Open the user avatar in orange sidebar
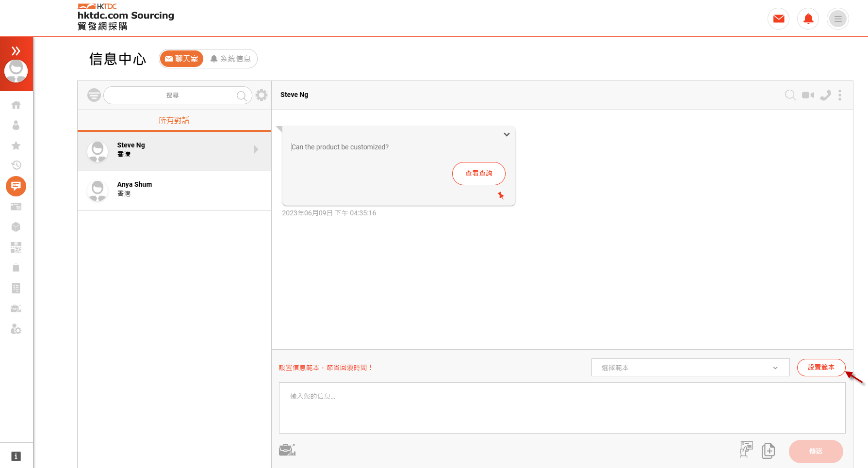This screenshot has height=468, width=868. click(x=16, y=71)
